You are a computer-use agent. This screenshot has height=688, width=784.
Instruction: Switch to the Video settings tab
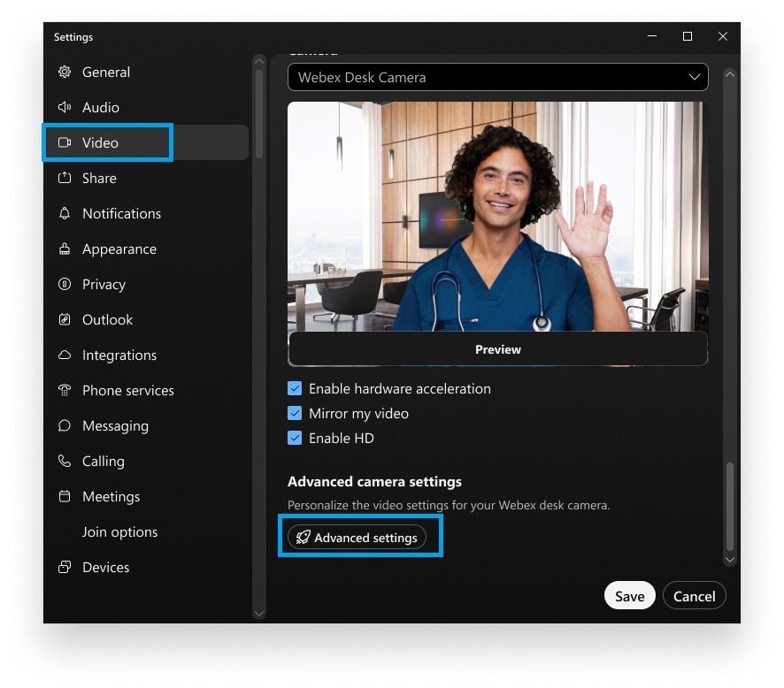pyautogui.click(x=107, y=142)
